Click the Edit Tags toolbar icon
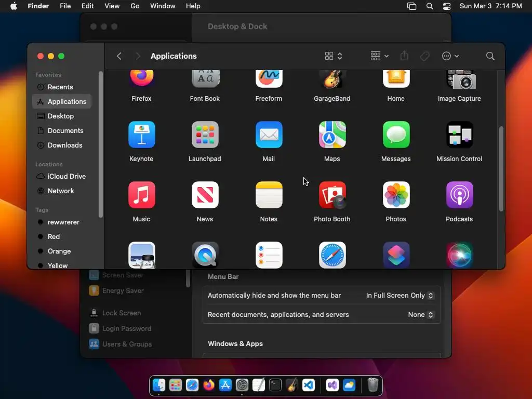 pos(425,56)
